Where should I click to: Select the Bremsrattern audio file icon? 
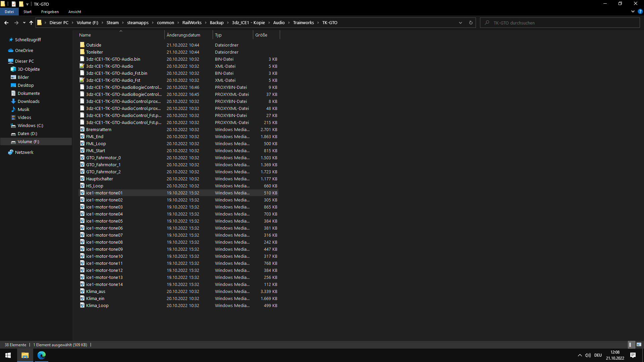tap(82, 129)
